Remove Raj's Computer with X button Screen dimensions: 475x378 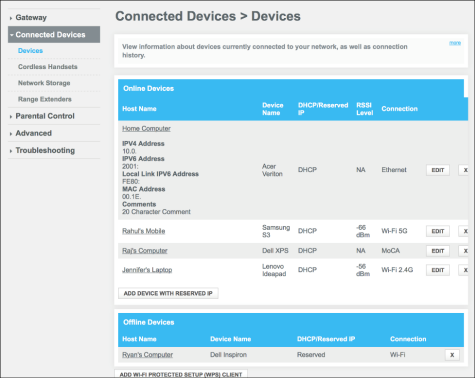(x=465, y=251)
